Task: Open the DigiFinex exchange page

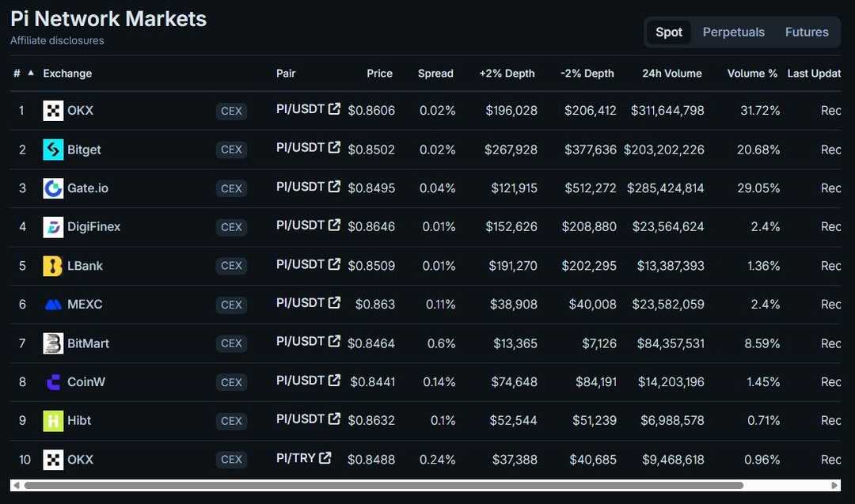Action: point(93,226)
